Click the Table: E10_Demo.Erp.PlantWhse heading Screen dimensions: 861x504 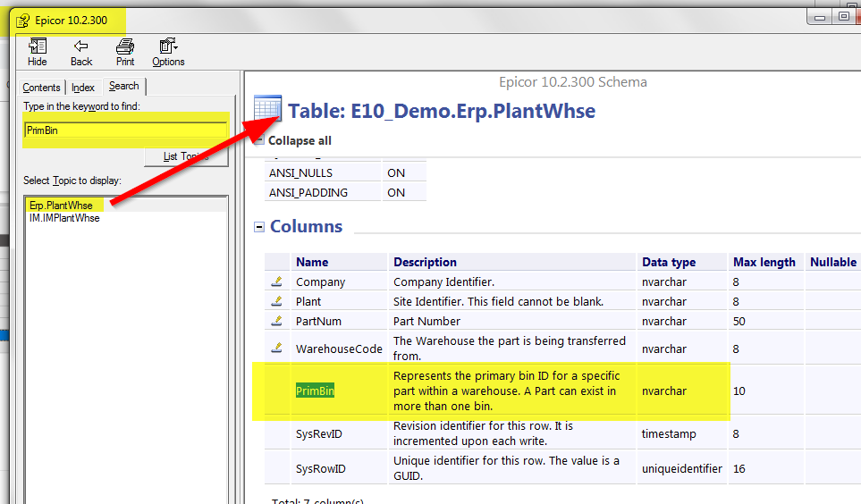point(442,111)
